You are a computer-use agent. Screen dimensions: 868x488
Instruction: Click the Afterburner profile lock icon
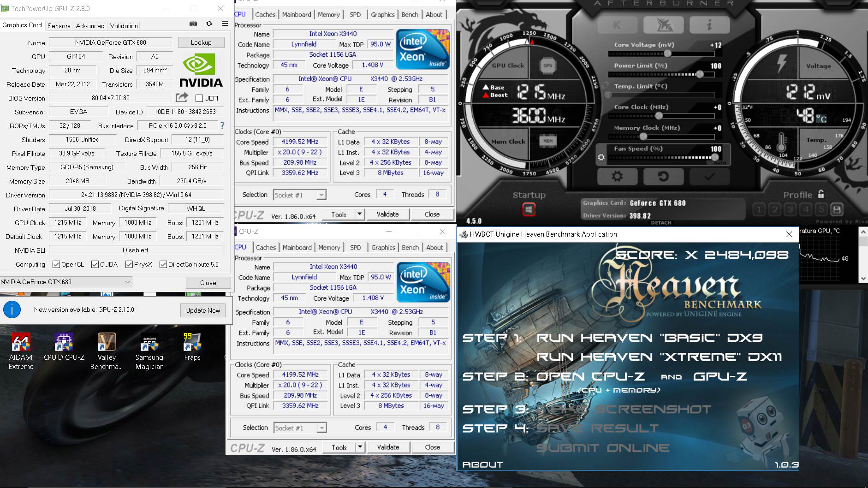[821, 194]
